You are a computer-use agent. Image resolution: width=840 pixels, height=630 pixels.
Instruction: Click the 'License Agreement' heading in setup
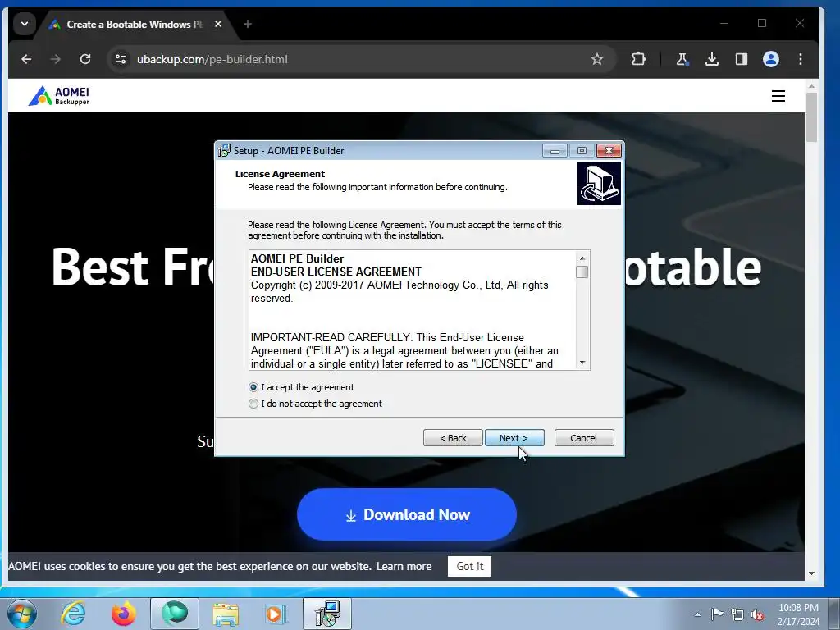click(x=280, y=174)
